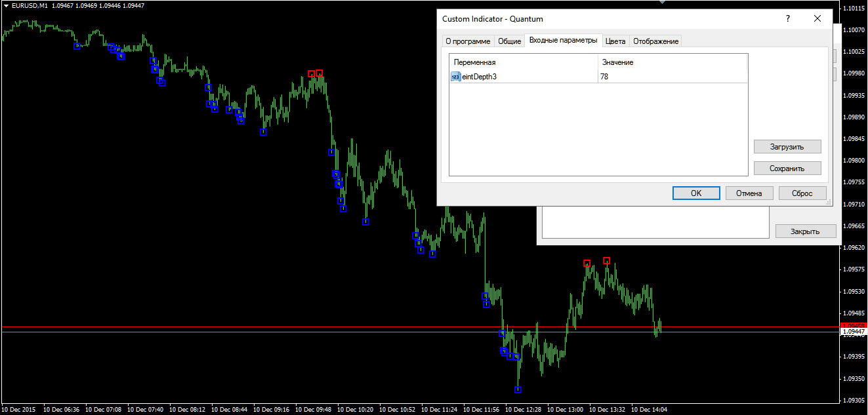
Task: Switch to the Отображение tab
Action: 656,41
